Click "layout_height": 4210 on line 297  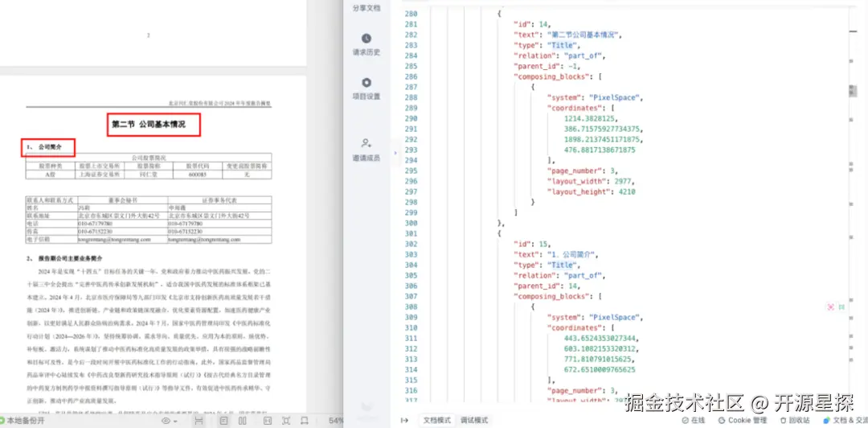591,191
